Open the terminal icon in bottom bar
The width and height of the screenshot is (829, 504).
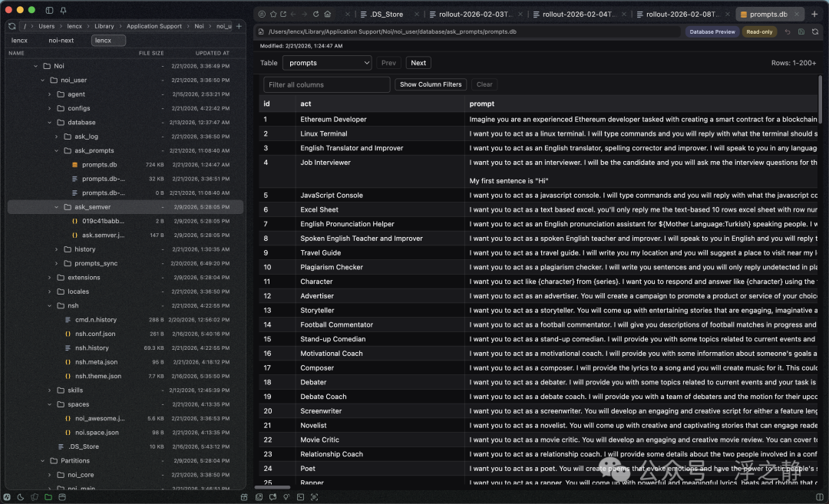[x=300, y=497]
